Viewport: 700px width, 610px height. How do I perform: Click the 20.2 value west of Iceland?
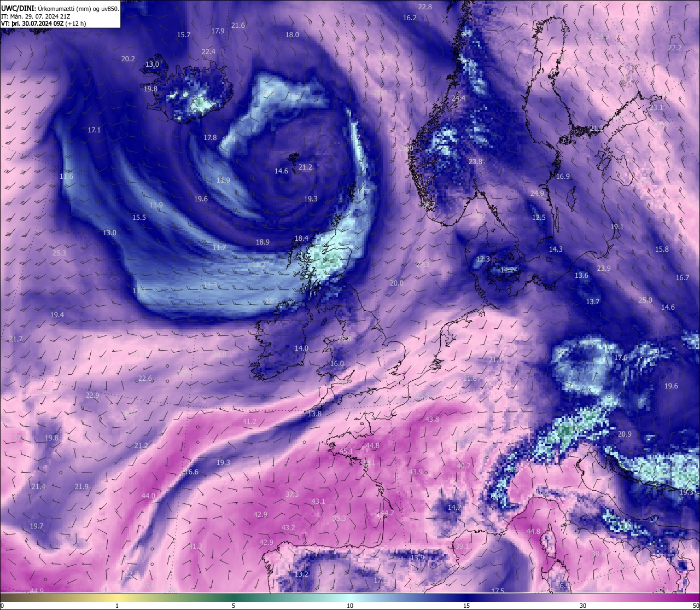[128, 59]
